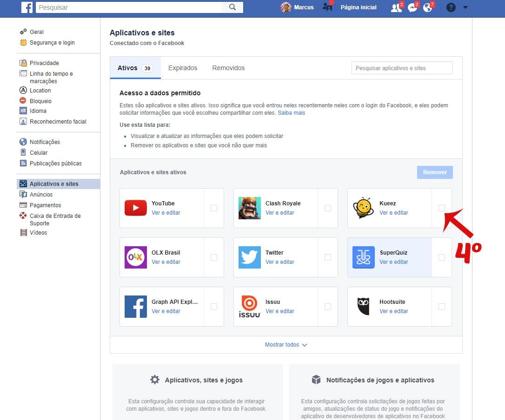Check the Hootsuite checkbox
The image size is (505, 420).
(x=442, y=307)
